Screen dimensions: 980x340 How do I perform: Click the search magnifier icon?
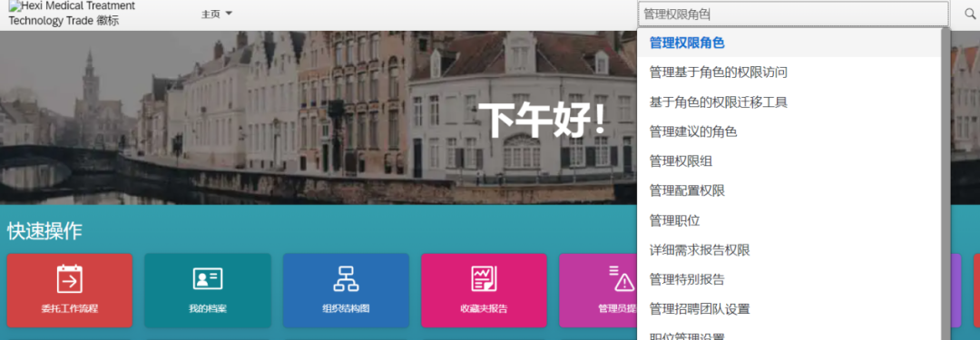[970, 14]
